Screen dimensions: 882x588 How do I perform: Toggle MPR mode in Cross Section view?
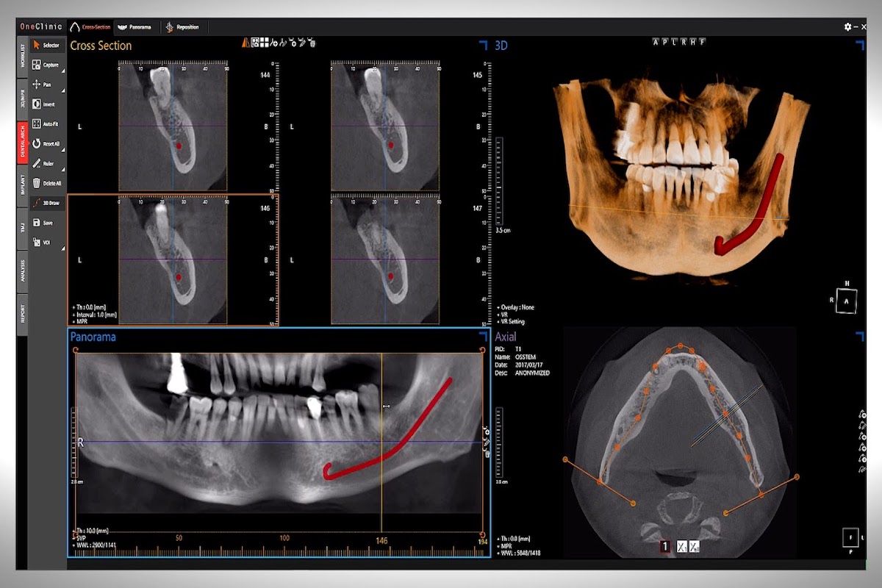(81, 321)
